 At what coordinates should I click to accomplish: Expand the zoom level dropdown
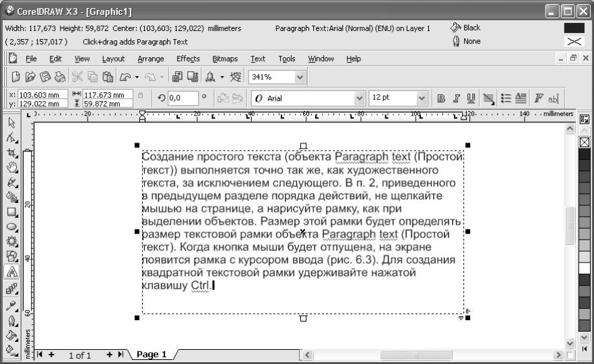(x=300, y=77)
